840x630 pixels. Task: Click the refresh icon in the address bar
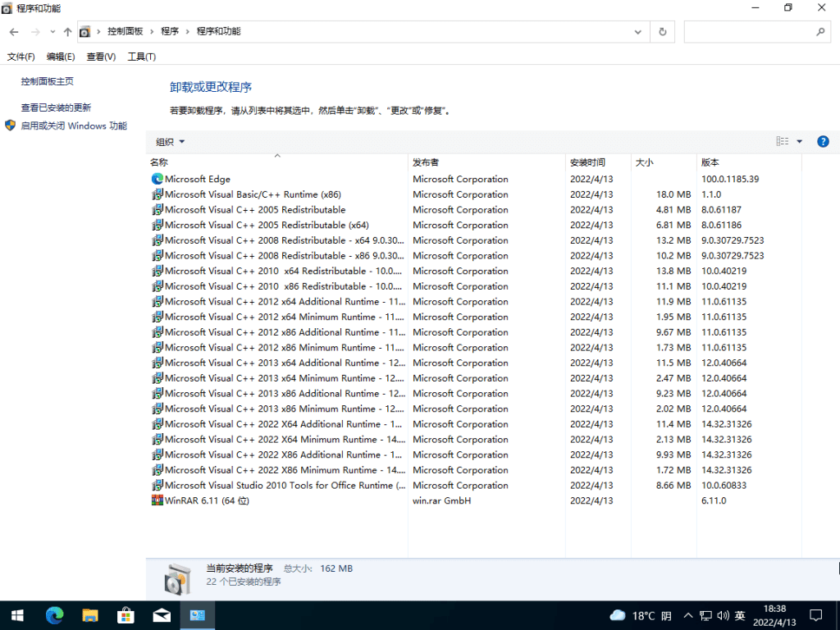[x=662, y=31]
